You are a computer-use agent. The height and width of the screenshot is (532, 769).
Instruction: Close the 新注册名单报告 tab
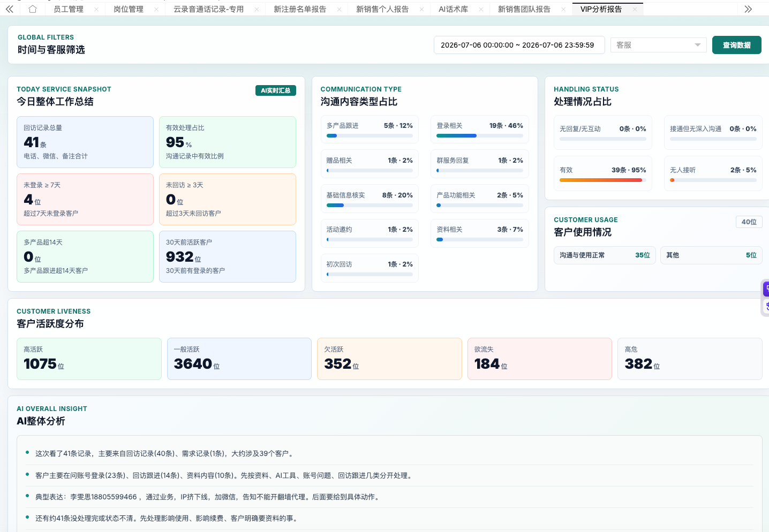tap(339, 9)
